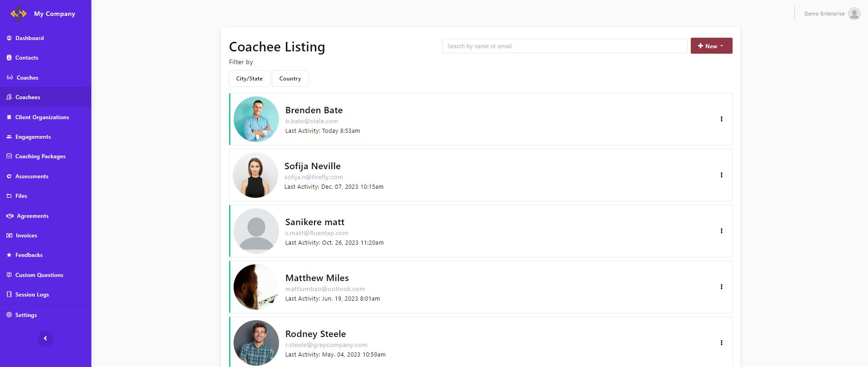Filter coachees by Country
The width and height of the screenshot is (868, 367).
pos(290,79)
